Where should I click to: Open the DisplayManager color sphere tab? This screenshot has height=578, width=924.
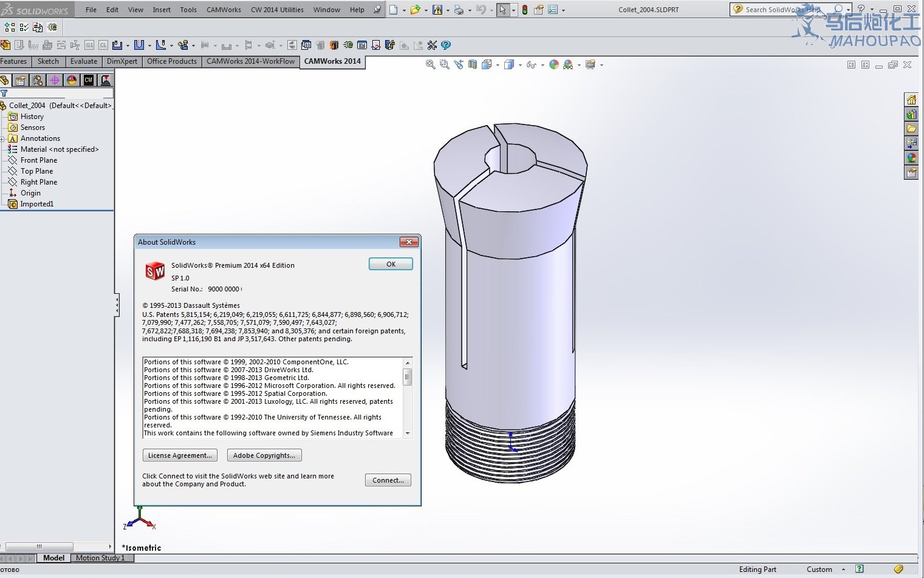coord(72,80)
